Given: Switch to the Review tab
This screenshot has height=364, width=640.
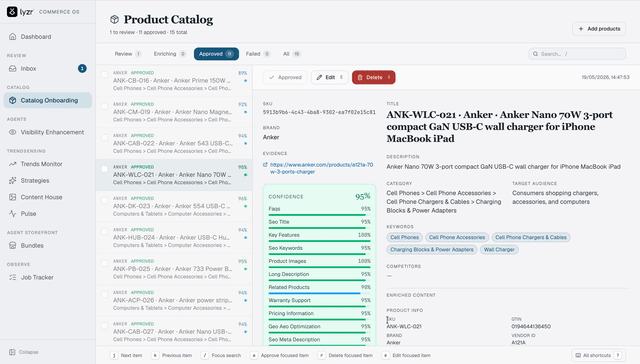Looking at the screenshot, I should click(128, 54).
